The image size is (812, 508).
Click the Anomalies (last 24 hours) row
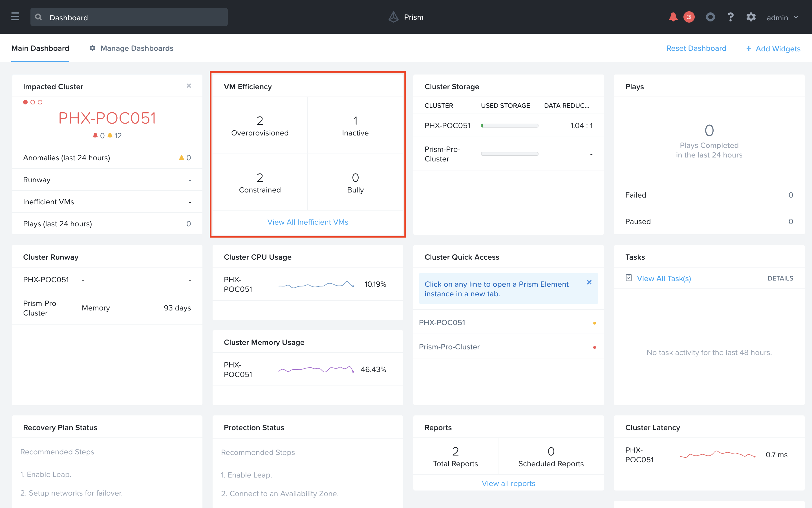pyautogui.click(x=107, y=157)
